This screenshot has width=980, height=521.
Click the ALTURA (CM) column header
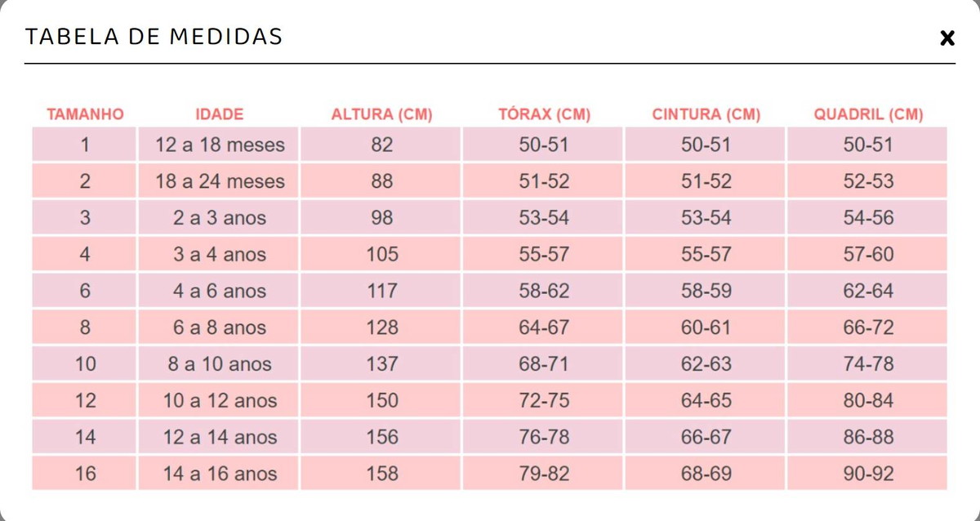coord(381,114)
